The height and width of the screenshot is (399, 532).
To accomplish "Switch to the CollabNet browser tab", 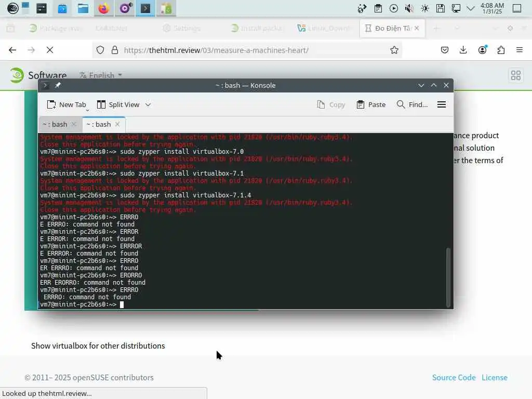I will click(111, 28).
